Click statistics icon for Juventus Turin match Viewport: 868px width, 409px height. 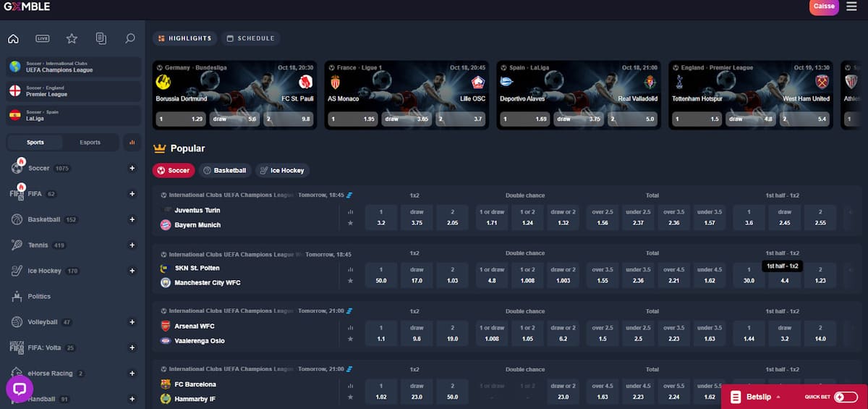tap(350, 212)
